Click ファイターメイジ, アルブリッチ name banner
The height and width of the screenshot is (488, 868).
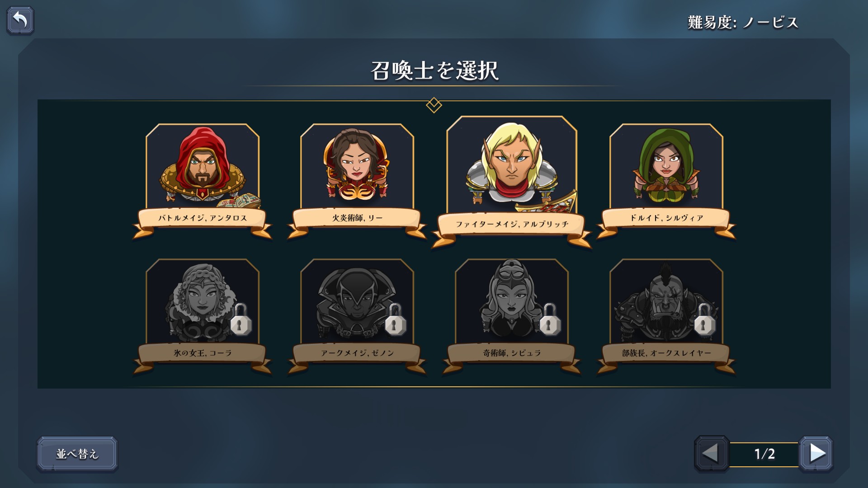[512, 225]
